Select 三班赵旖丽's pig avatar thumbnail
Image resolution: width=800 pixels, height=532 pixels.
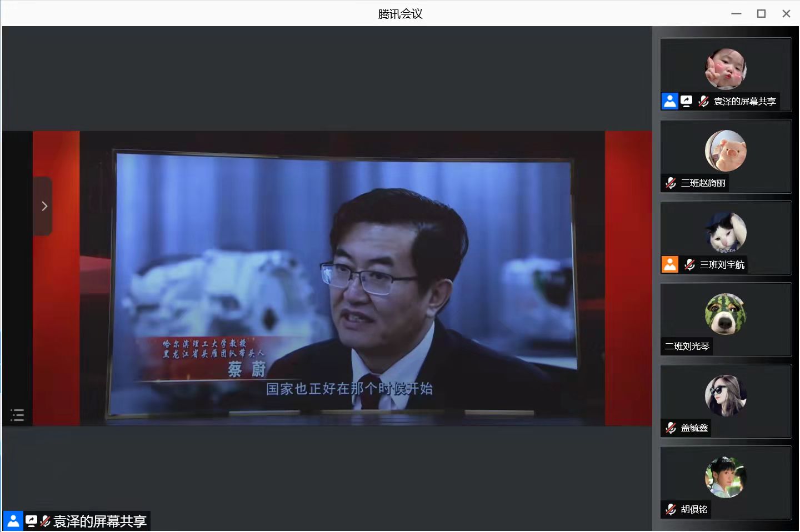[726, 150]
